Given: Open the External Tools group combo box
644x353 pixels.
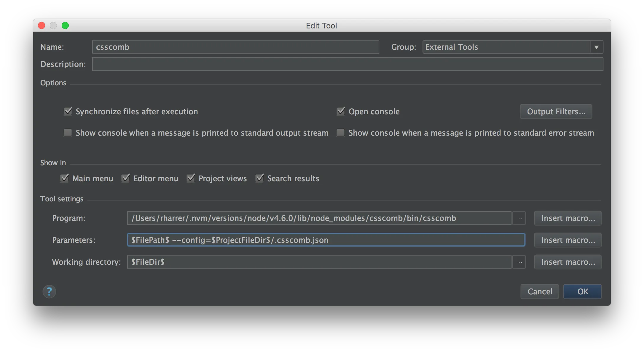Looking at the screenshot, I should click(x=513, y=47).
